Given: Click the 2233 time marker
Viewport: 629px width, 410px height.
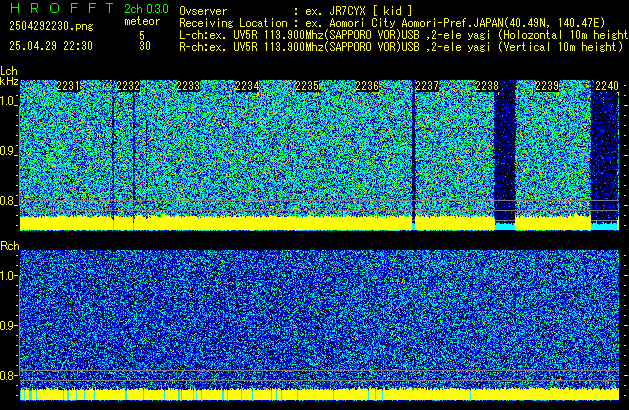Looking at the screenshot, I should (188, 86).
